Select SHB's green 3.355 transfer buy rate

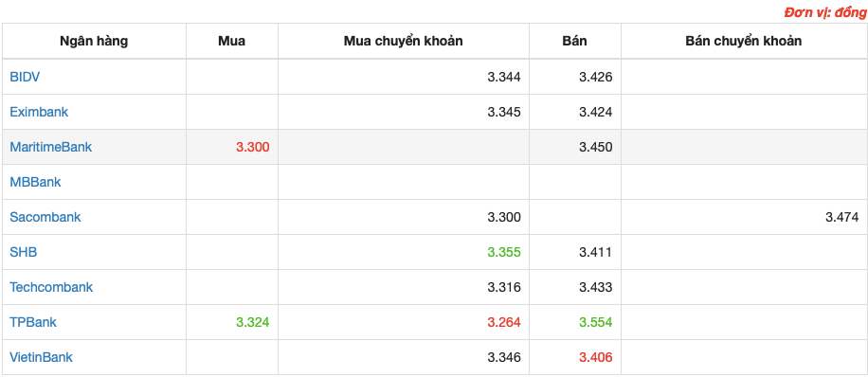pyautogui.click(x=504, y=253)
